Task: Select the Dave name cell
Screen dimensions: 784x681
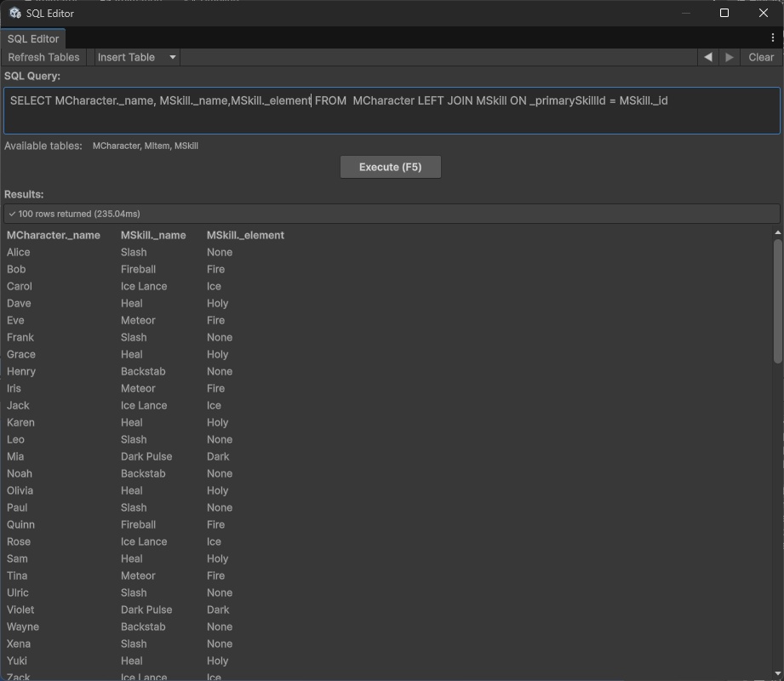Action: point(19,303)
